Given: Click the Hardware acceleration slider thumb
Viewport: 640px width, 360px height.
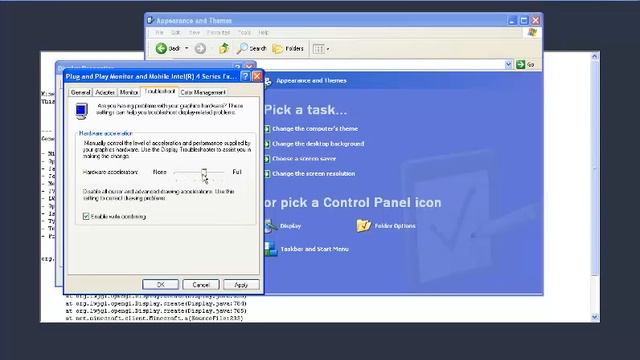Looking at the screenshot, I should pos(204,173).
